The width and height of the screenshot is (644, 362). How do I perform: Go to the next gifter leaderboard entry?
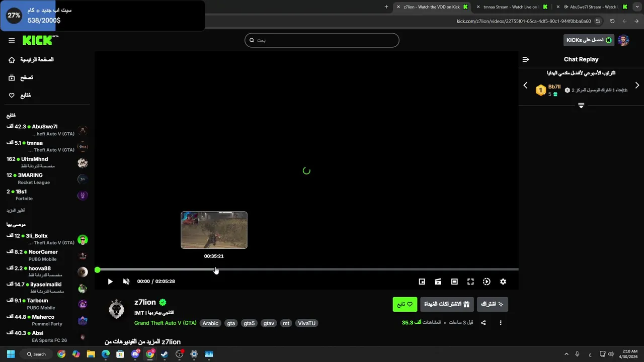click(637, 85)
